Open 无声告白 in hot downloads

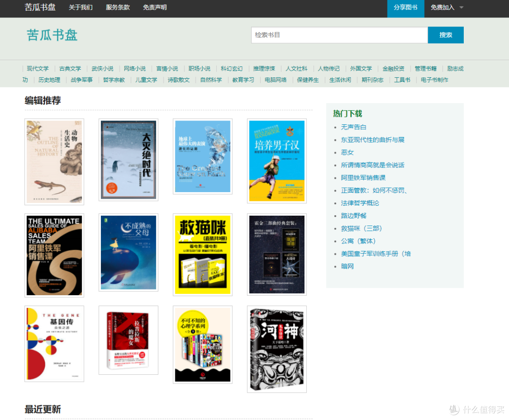coord(353,127)
